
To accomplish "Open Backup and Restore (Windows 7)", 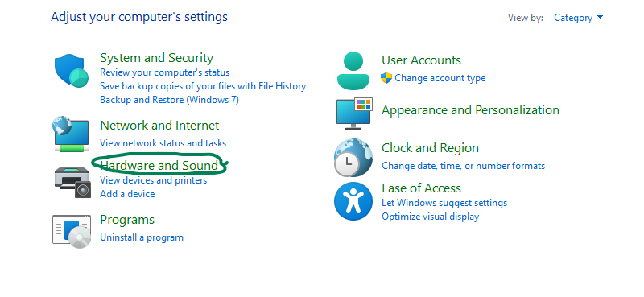I will (x=169, y=100).
